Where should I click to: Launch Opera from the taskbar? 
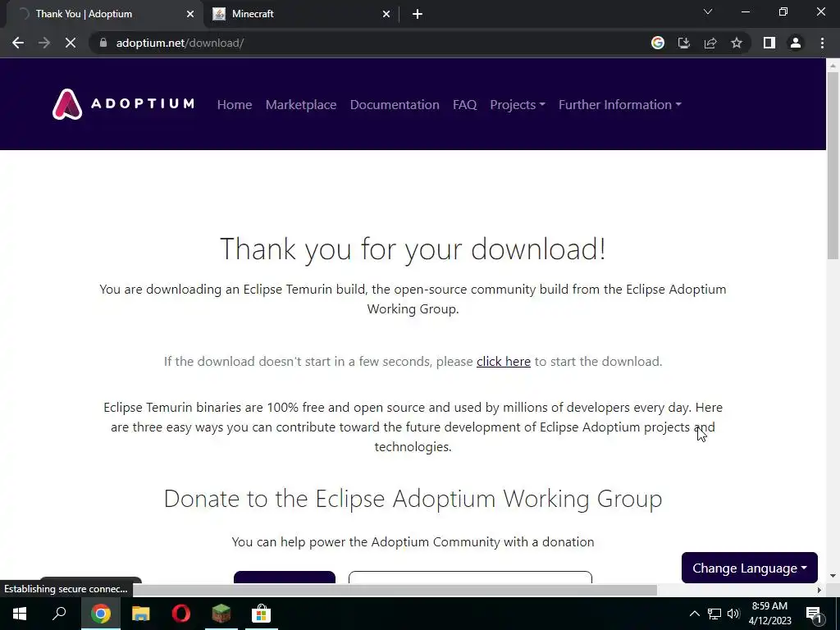(x=181, y=614)
